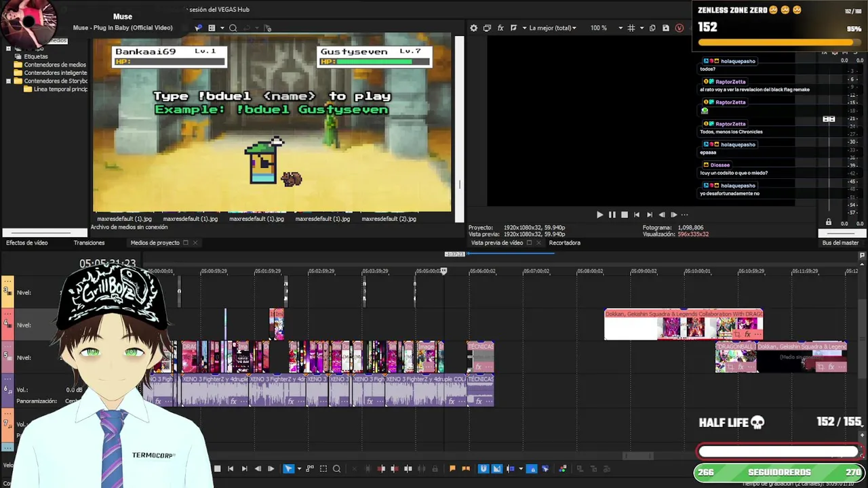868x488 pixels.
Task: Select Etiquetas in media tree
Action: tap(36, 57)
